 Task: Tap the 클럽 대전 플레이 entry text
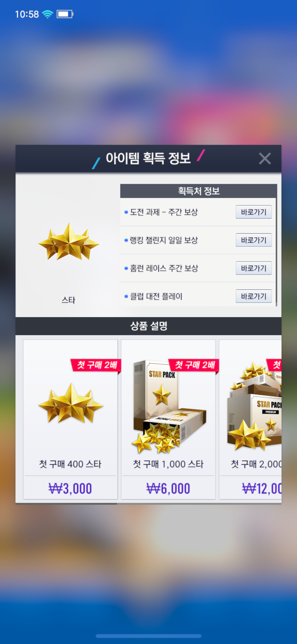[156, 296]
